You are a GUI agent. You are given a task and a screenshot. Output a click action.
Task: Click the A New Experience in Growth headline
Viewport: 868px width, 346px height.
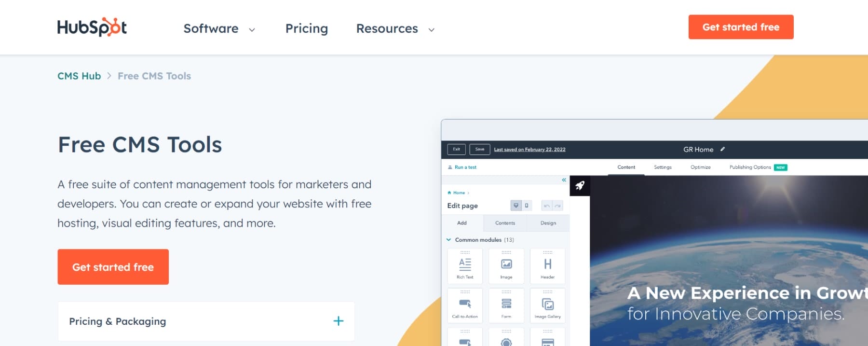[747, 293]
